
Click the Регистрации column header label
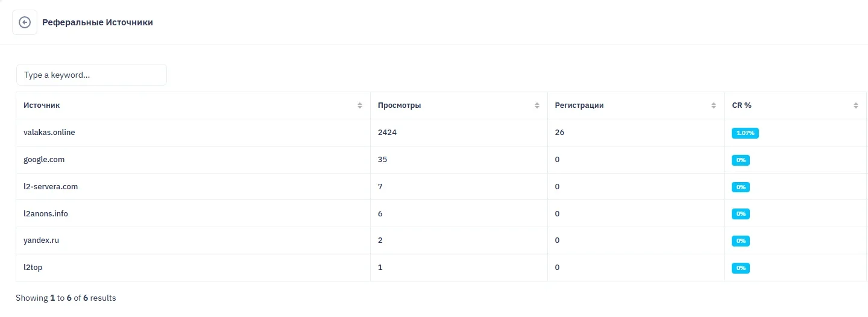(579, 105)
